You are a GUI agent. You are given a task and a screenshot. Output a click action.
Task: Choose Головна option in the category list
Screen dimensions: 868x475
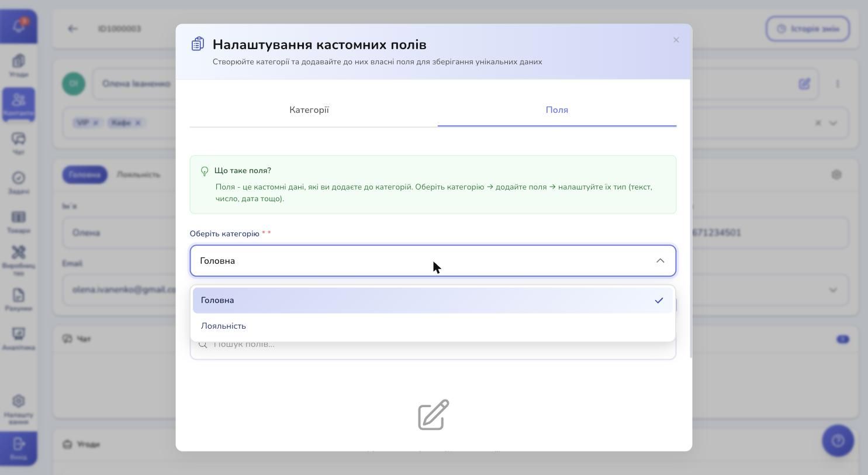tap(433, 300)
